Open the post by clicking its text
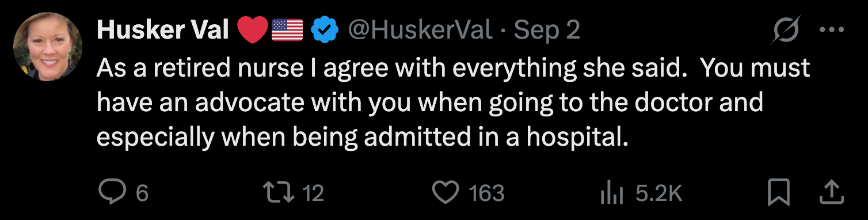The width and height of the screenshot is (868, 220). click(x=453, y=103)
